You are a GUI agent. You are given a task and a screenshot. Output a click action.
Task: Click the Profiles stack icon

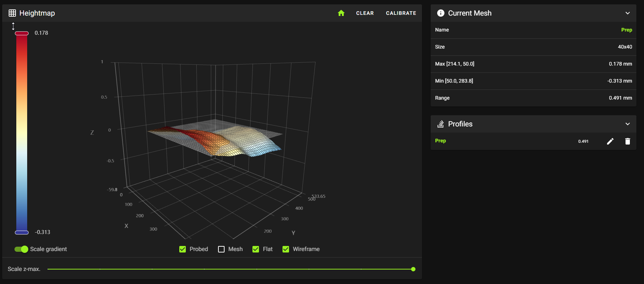(x=441, y=124)
